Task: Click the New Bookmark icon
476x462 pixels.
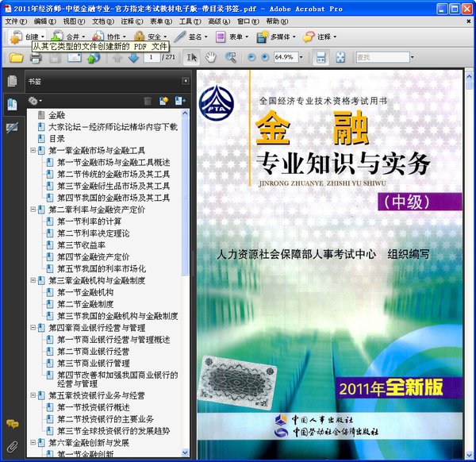Action: pos(164,101)
